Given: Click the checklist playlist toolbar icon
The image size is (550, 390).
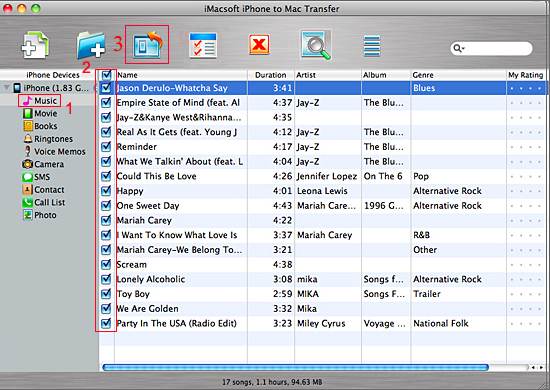Looking at the screenshot, I should [x=203, y=45].
